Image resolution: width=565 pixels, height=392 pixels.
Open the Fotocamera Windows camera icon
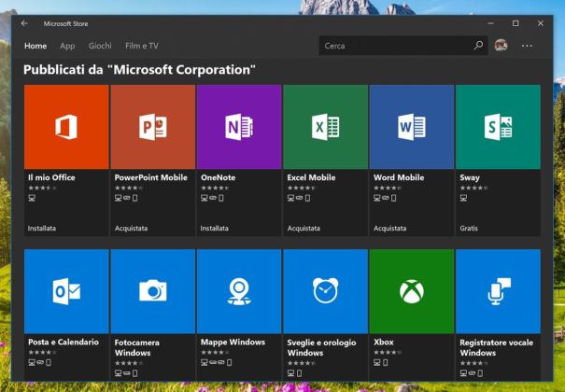(153, 291)
